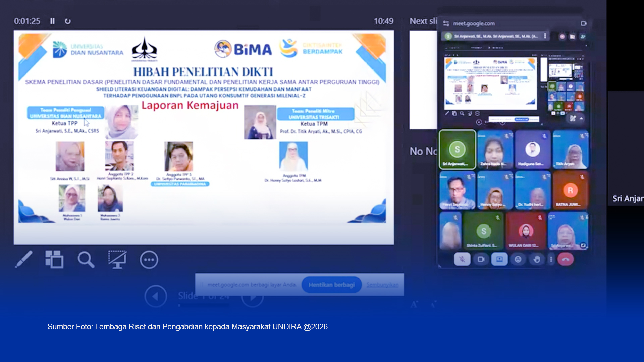Activate the zoom into slide magnifier
This screenshot has width=644, height=362.
86,260
